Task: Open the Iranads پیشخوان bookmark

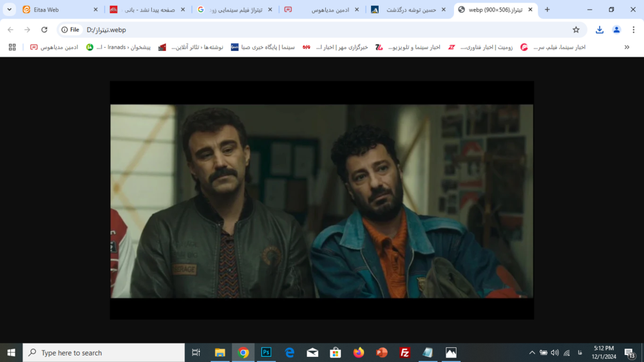Action: coord(118,47)
